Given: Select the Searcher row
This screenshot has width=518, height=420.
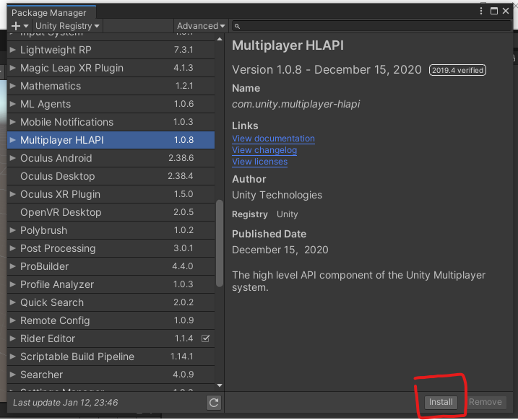Looking at the screenshot, I should tap(111, 375).
